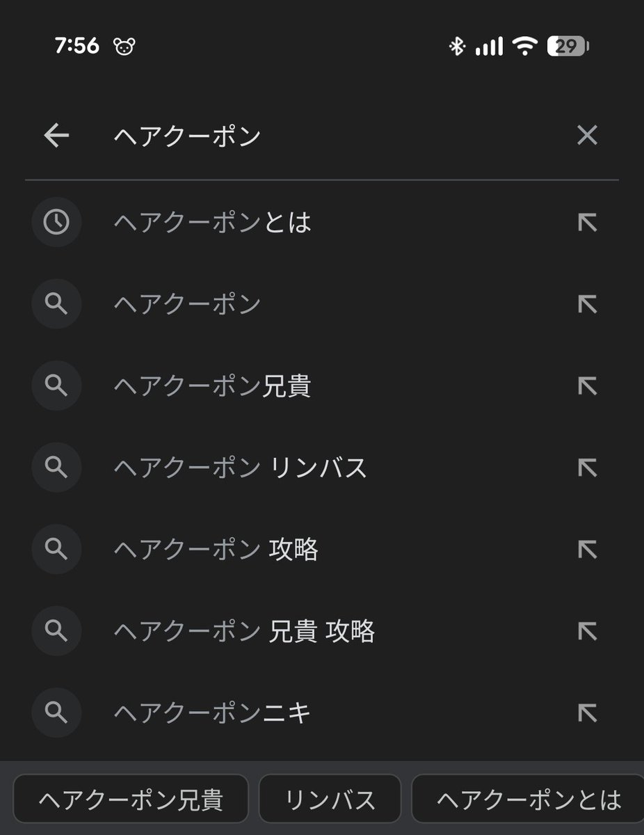
Task: Tap the fill-in arrow next to ヘアクーポン 攻略
Action: 588,550
